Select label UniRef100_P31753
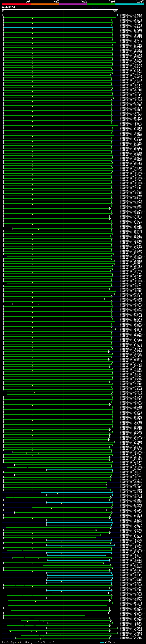 [131, 545]
